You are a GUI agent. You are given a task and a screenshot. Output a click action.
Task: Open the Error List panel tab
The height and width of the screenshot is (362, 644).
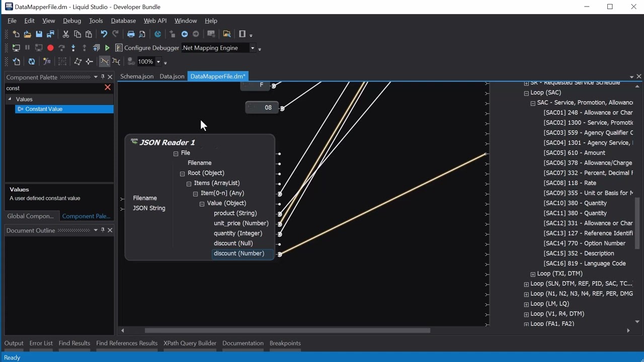coord(41,343)
